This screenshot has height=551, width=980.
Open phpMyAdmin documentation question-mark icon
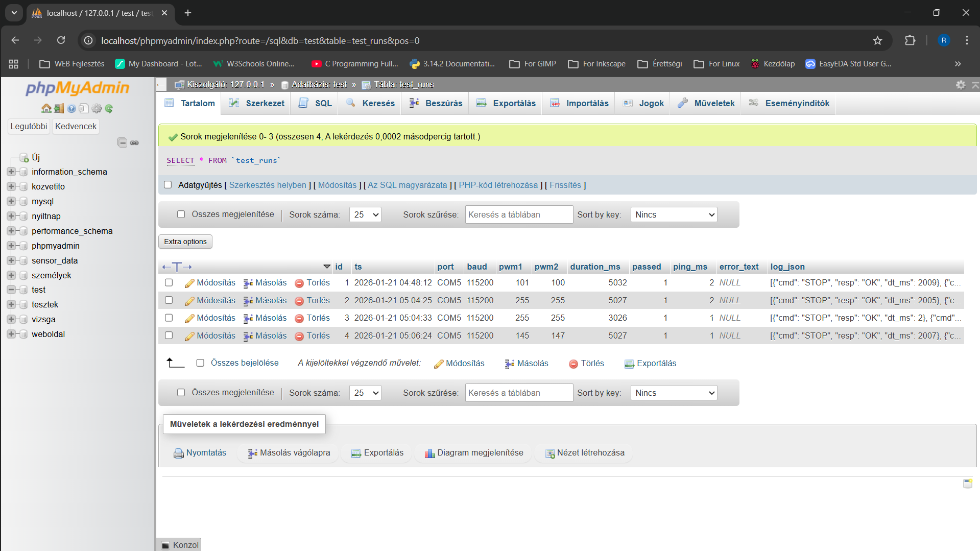click(71, 108)
